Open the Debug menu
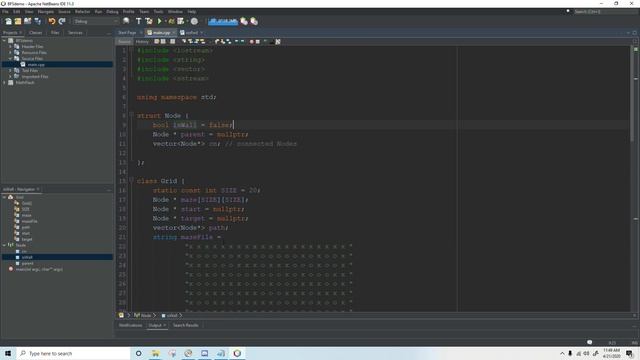 [112, 11]
